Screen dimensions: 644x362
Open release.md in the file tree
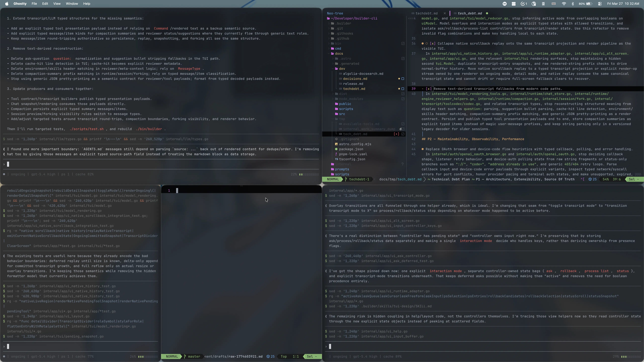pos(353,84)
